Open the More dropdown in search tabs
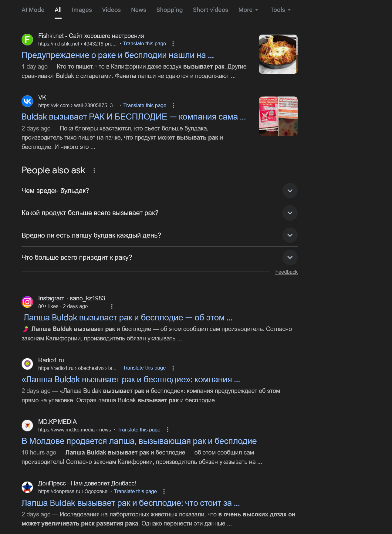The image size is (392, 534). pos(248,10)
